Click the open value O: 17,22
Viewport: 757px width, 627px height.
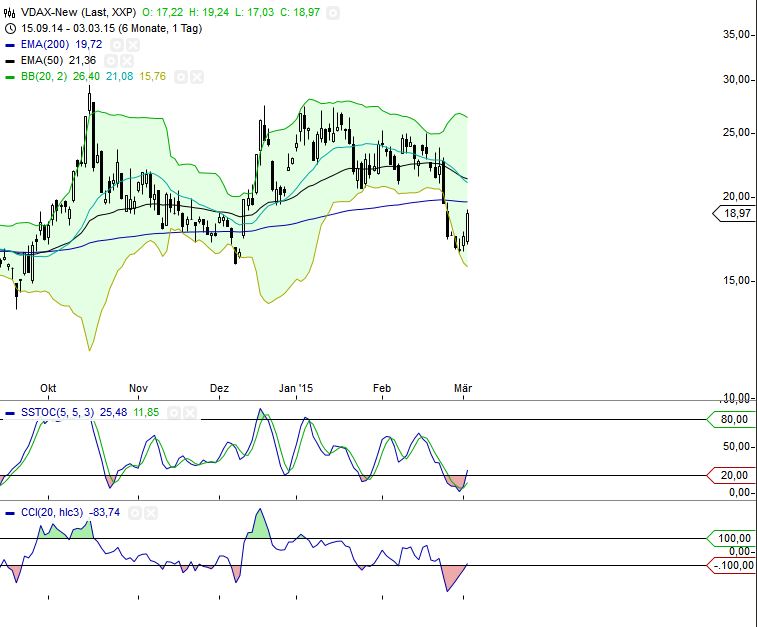(x=162, y=12)
